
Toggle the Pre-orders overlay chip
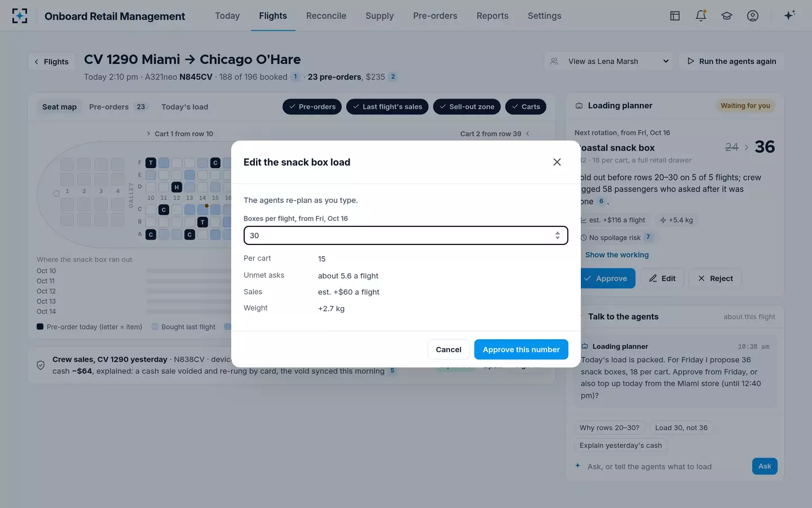(x=312, y=107)
